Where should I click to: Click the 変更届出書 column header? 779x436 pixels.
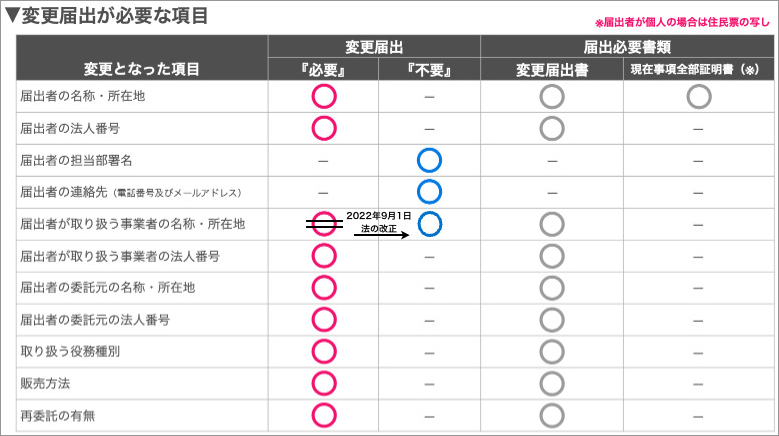click(x=552, y=70)
